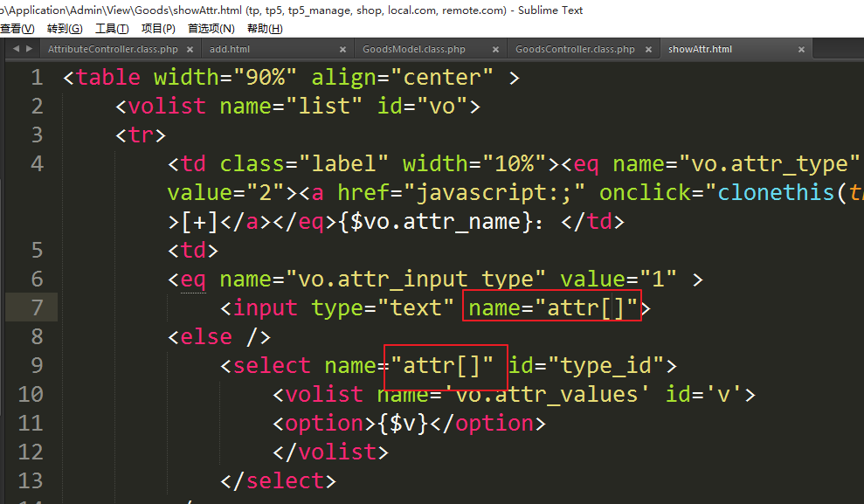This screenshot has height=504, width=864.
Task: Open the 工具(T) menu
Action: click(112, 29)
